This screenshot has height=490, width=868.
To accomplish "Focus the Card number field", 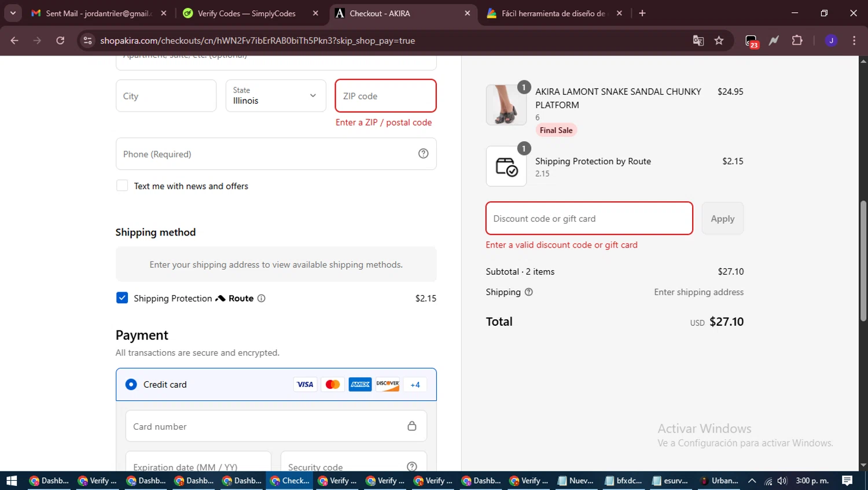I will (x=276, y=426).
